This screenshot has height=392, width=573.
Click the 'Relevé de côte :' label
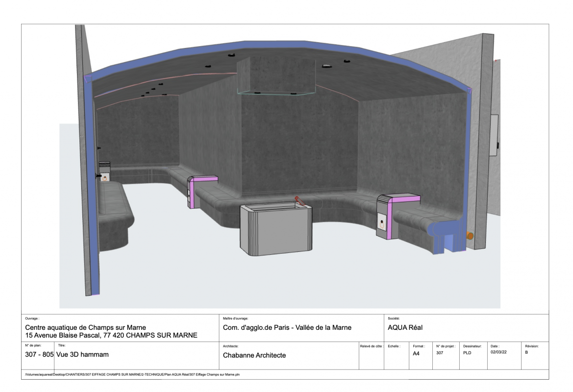371,346
